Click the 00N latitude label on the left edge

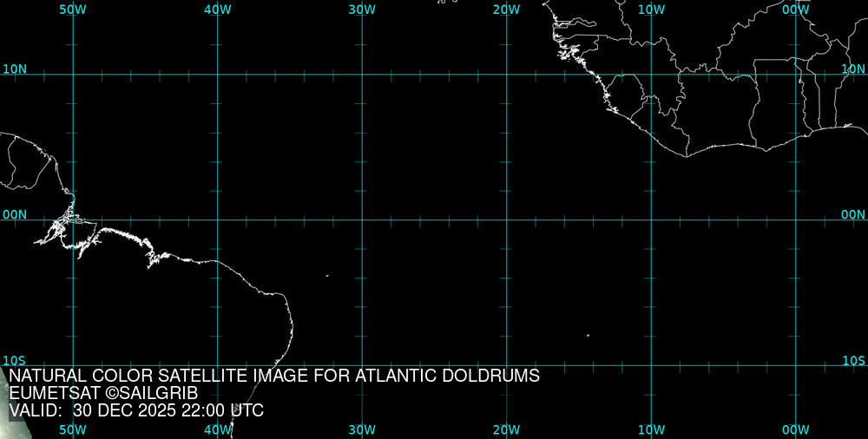coord(14,214)
